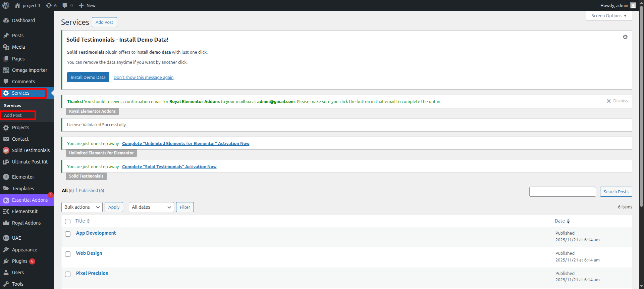Viewport: 644px width, 289px height.
Task: Open the Appearance menu item
Action: click(24, 250)
